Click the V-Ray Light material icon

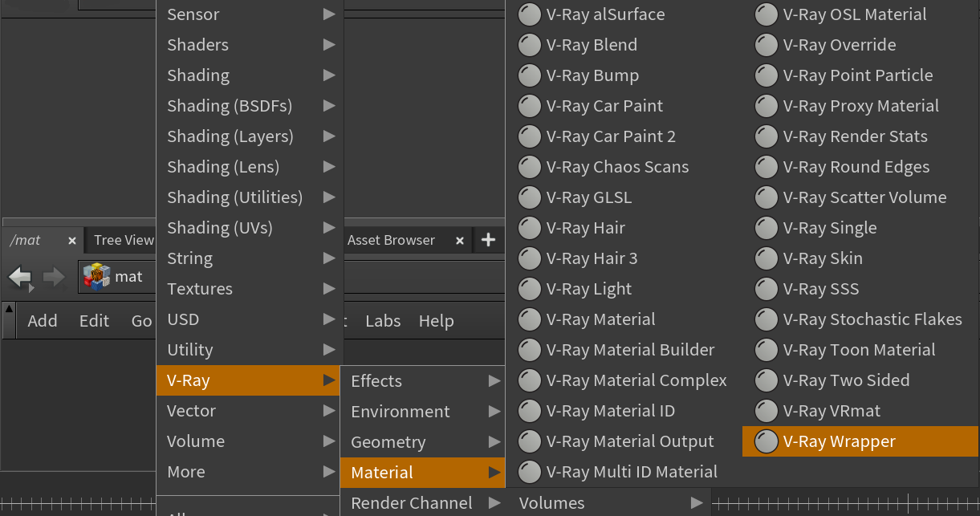(529, 289)
